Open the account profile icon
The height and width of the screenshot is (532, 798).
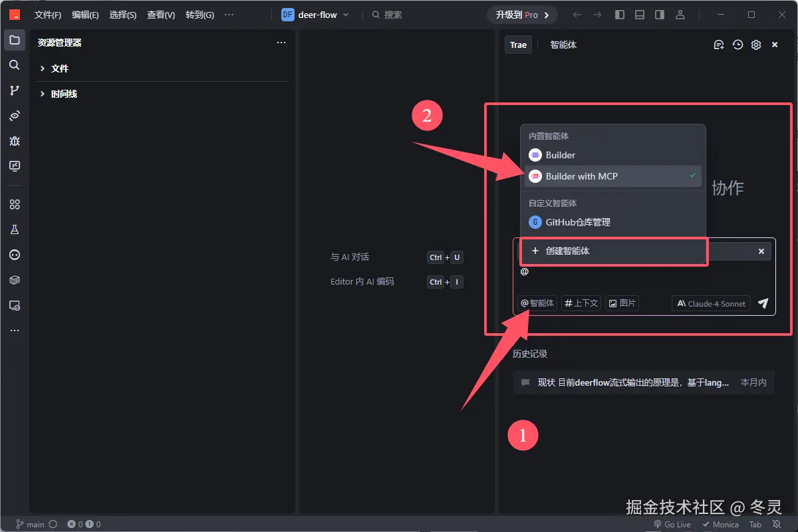tap(680, 15)
